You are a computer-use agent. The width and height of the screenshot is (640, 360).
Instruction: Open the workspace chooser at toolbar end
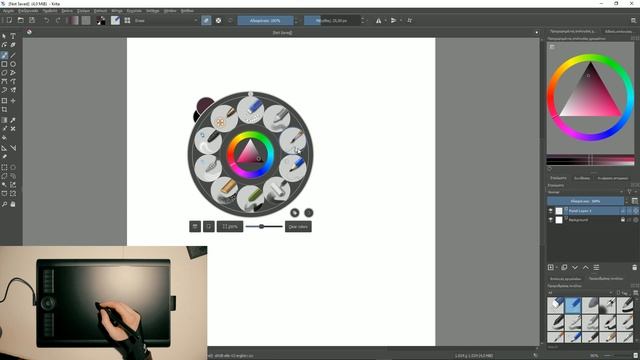[633, 20]
